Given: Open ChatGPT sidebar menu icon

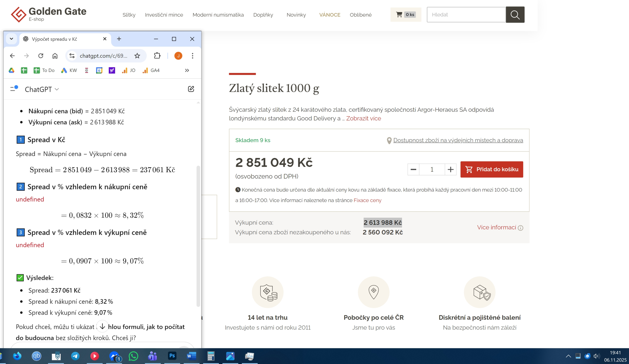Looking at the screenshot, I should click(x=14, y=89).
